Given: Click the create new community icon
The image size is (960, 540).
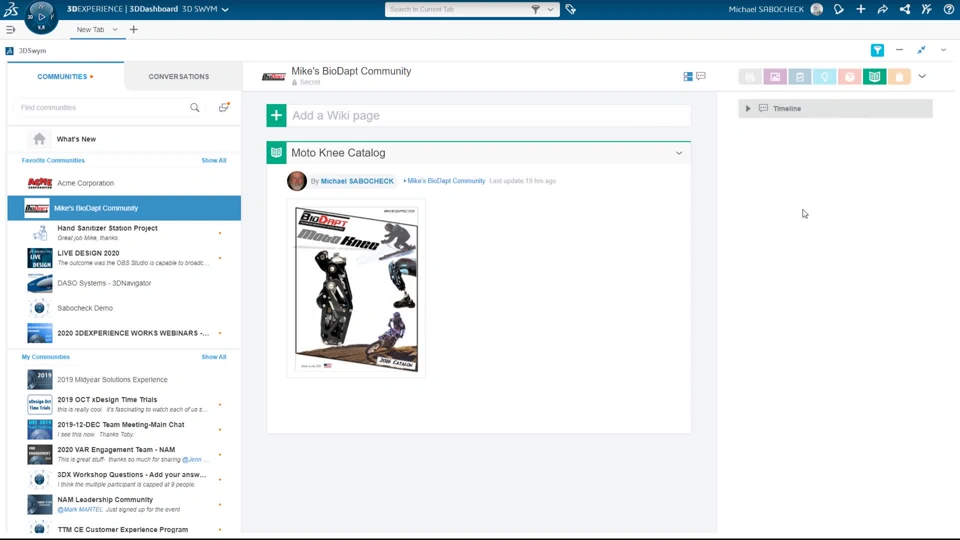Looking at the screenshot, I should 224,107.
